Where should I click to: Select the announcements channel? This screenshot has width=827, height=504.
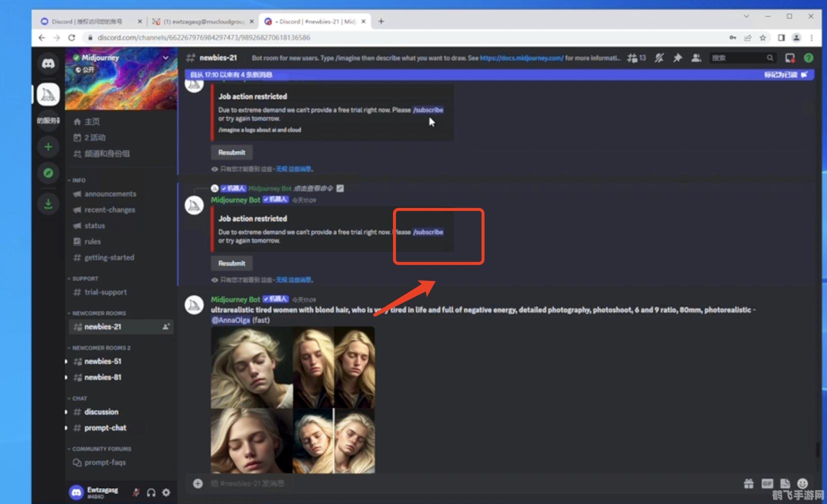pos(110,194)
